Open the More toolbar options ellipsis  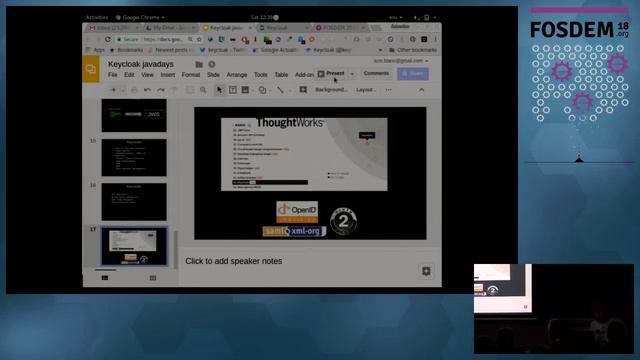pos(389,90)
